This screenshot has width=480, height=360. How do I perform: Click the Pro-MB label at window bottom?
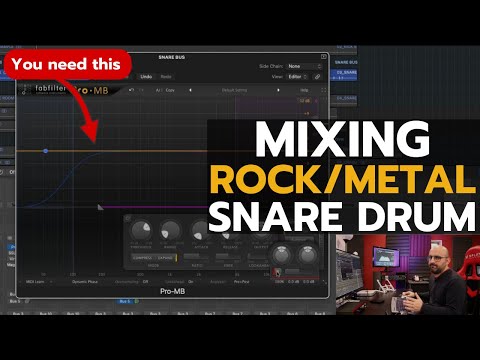(172, 291)
